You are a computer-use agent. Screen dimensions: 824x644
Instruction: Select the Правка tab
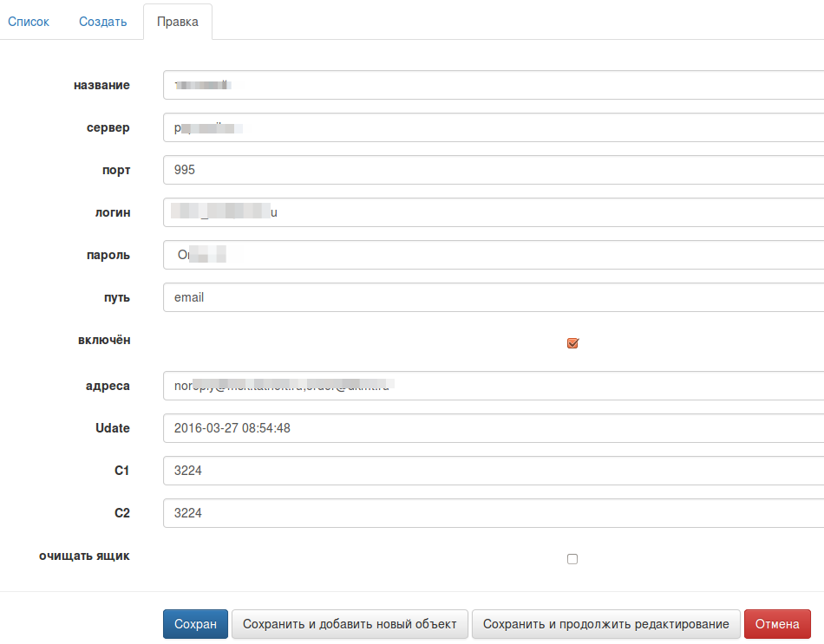tap(178, 22)
